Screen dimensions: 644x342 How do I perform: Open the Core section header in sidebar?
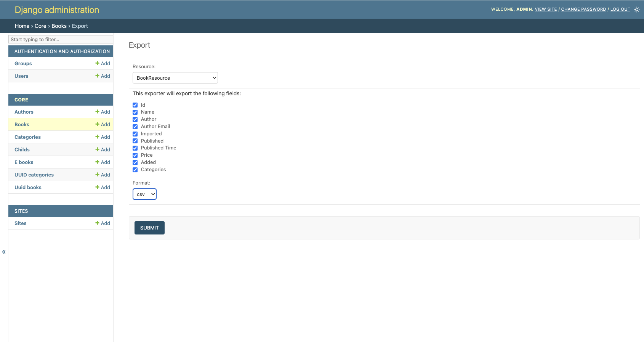[x=21, y=100]
